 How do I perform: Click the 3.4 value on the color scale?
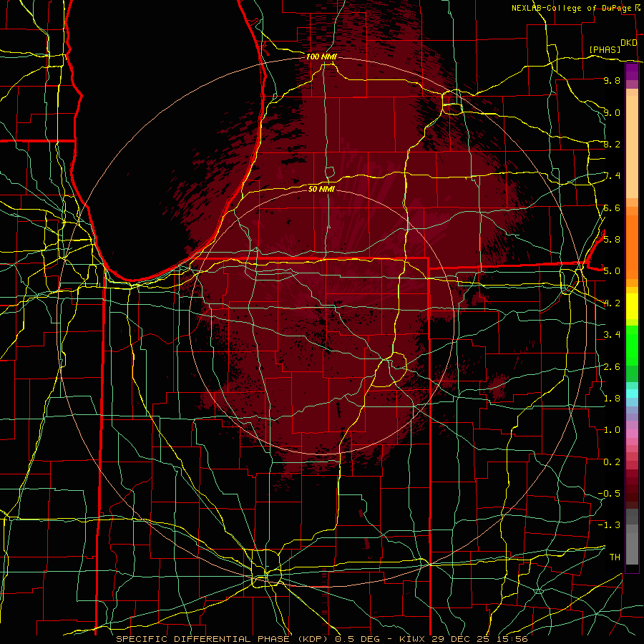(x=612, y=335)
